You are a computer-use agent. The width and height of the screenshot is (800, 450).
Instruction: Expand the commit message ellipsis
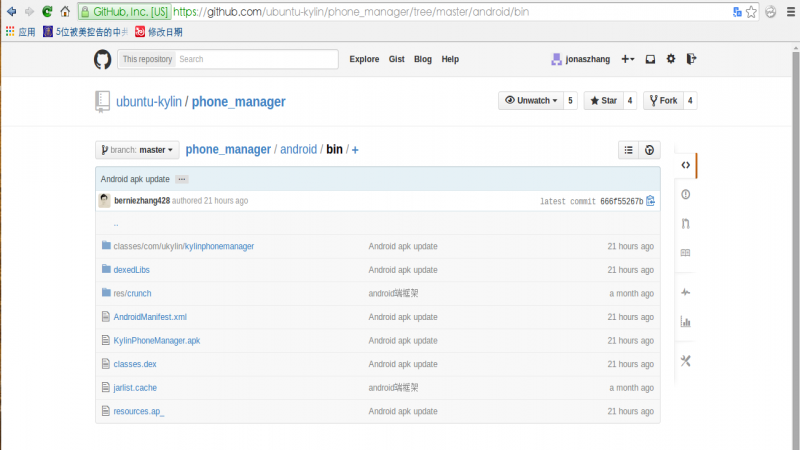pyautogui.click(x=181, y=179)
